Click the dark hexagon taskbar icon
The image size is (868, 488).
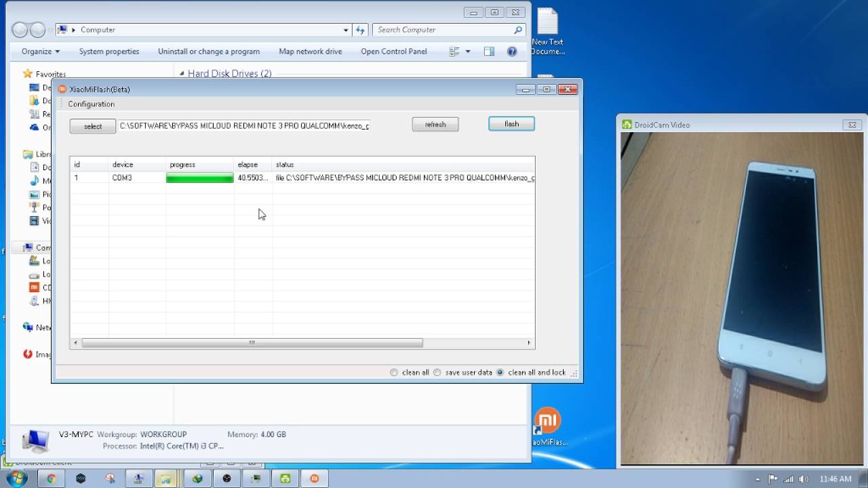point(81,479)
